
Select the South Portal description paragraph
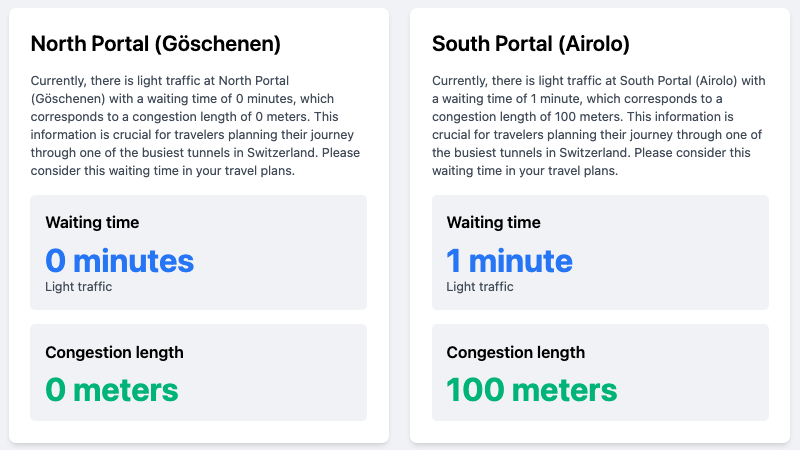600,126
